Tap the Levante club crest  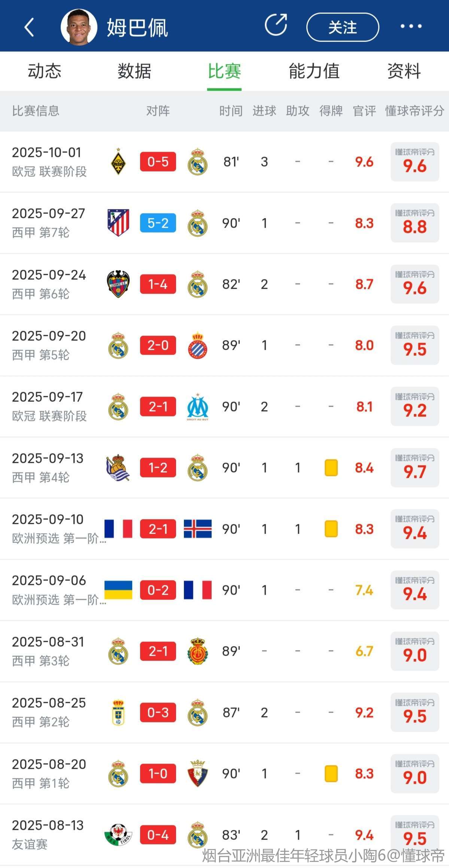(x=118, y=284)
